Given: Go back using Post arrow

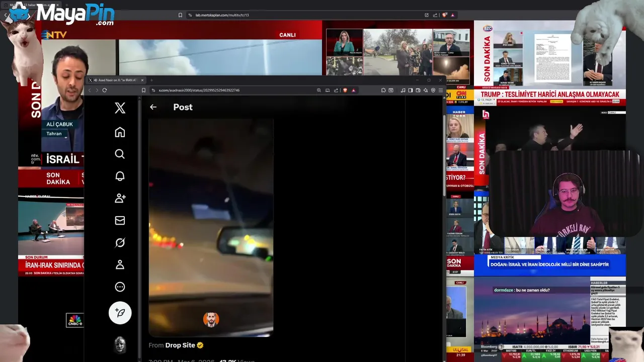Looking at the screenshot, I should [x=153, y=107].
